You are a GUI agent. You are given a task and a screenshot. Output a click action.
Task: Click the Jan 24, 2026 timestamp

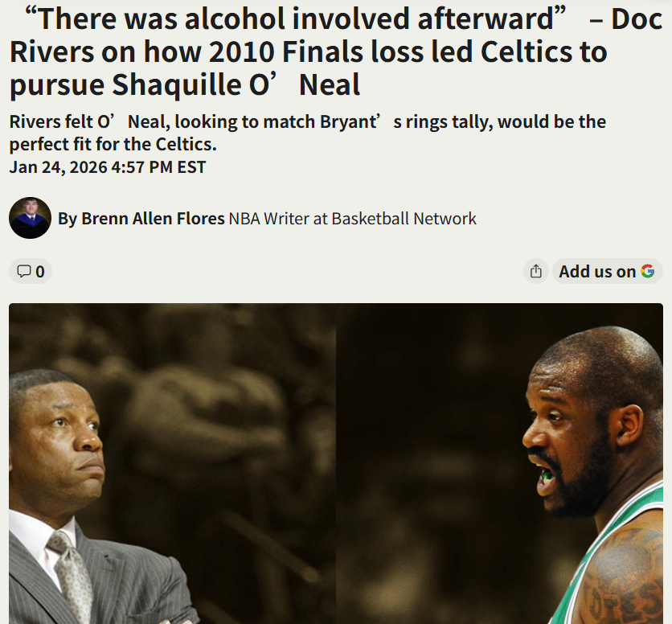pos(108,167)
